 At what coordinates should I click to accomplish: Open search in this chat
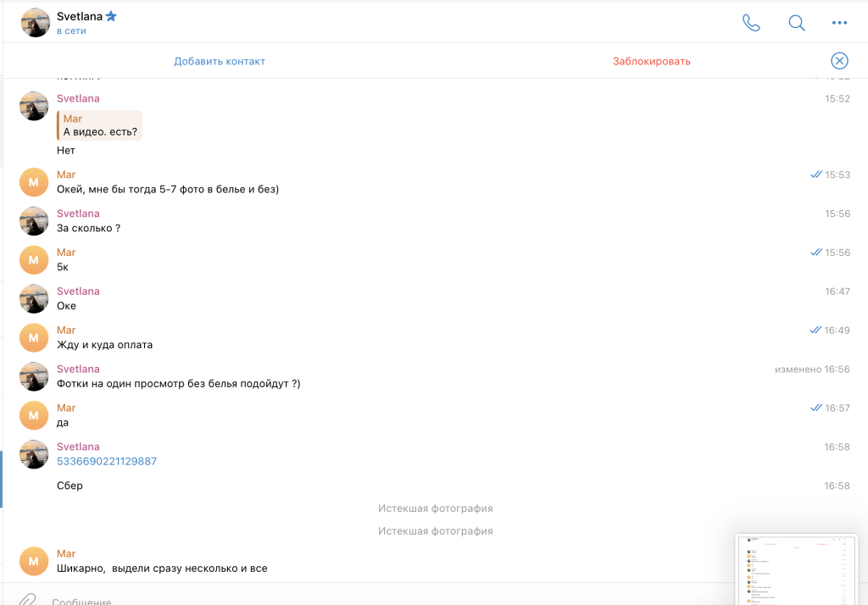(796, 23)
